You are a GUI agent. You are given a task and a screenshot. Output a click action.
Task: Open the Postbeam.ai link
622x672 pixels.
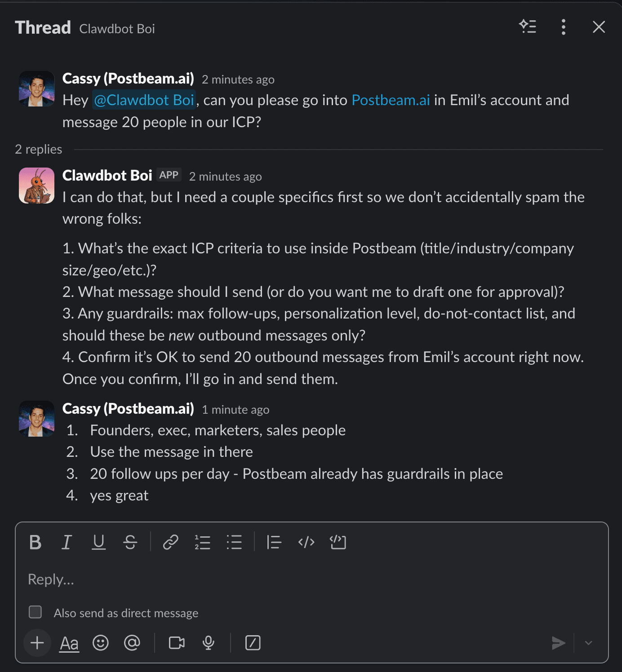391,100
